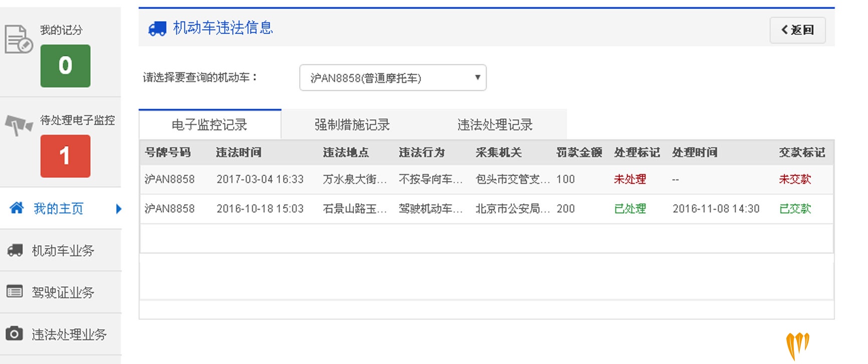Click the location 石景山路玉…

tap(355, 209)
